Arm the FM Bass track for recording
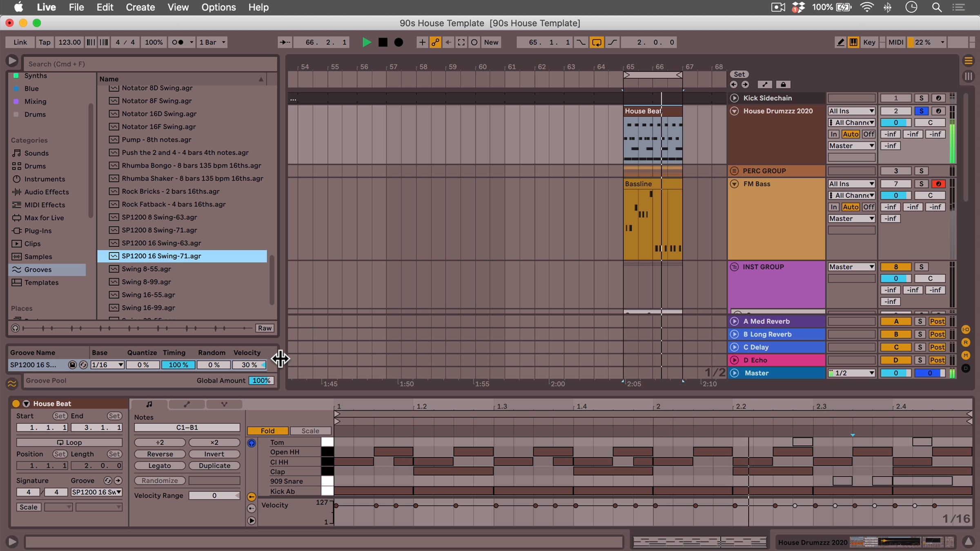The width and height of the screenshot is (980, 551). [x=938, y=184]
